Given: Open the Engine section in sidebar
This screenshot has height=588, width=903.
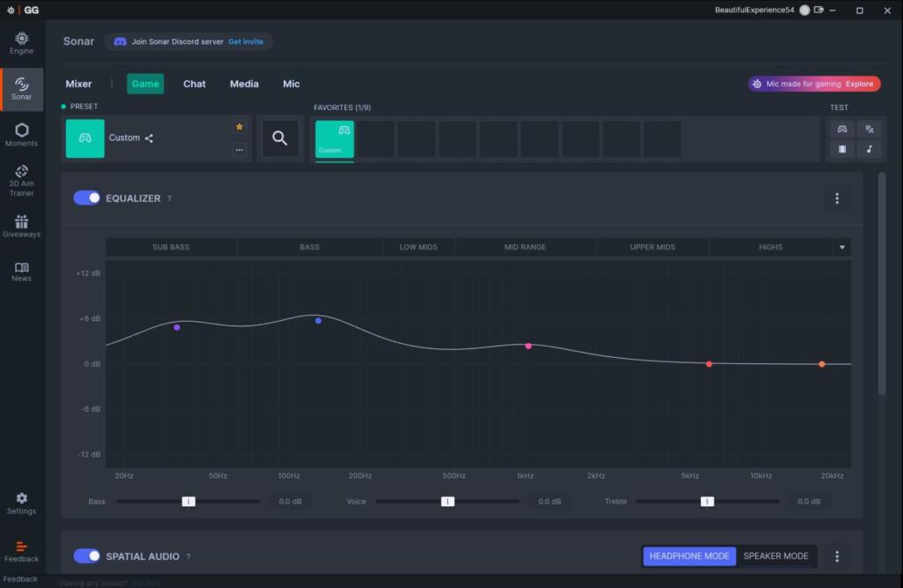Looking at the screenshot, I should [21, 43].
